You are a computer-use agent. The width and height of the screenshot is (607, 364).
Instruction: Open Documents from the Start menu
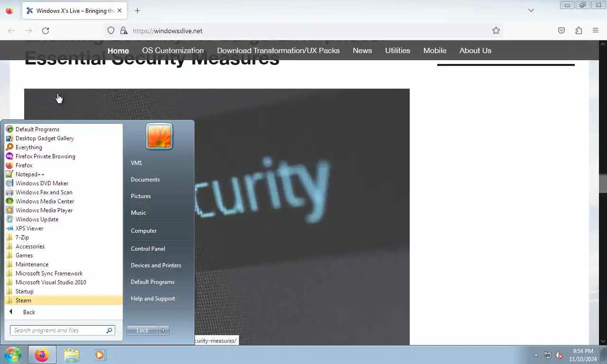click(159, 180)
